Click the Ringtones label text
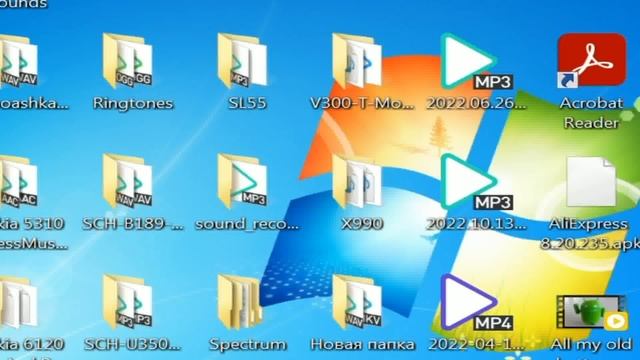Screen dimensions: 640x360 tap(133, 103)
